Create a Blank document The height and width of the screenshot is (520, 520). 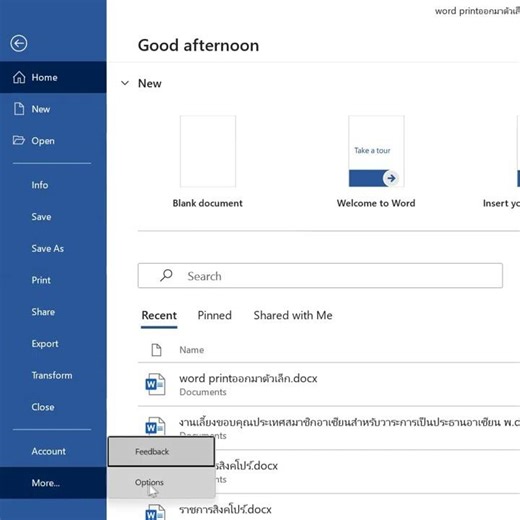(208, 151)
